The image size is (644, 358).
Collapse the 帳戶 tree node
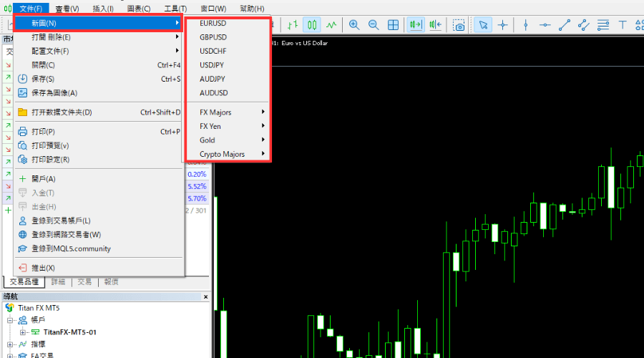point(11,320)
